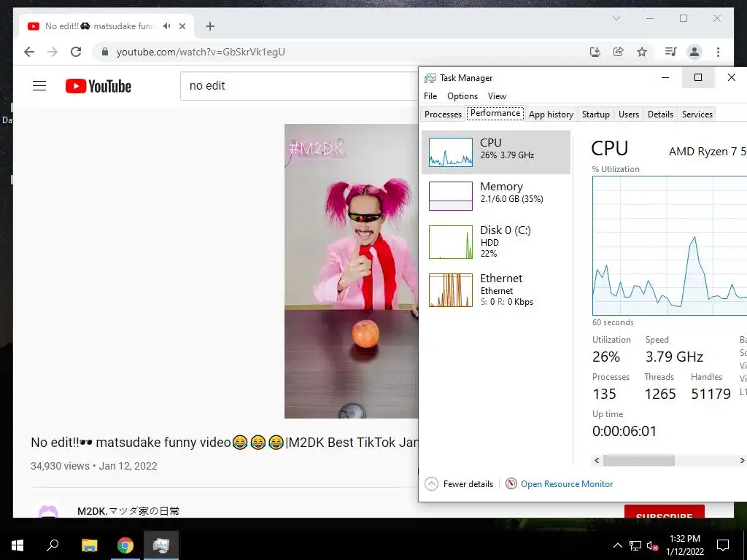747x560 pixels.
Task: Open the Startup tab
Action: coord(595,114)
